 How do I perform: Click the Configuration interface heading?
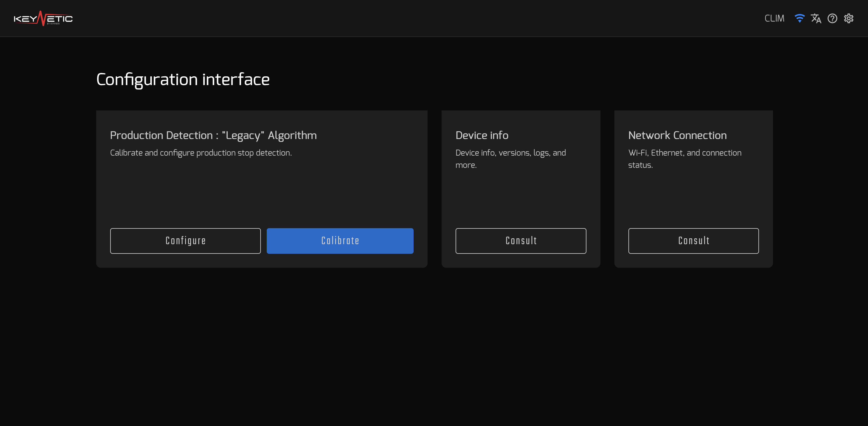(183, 80)
